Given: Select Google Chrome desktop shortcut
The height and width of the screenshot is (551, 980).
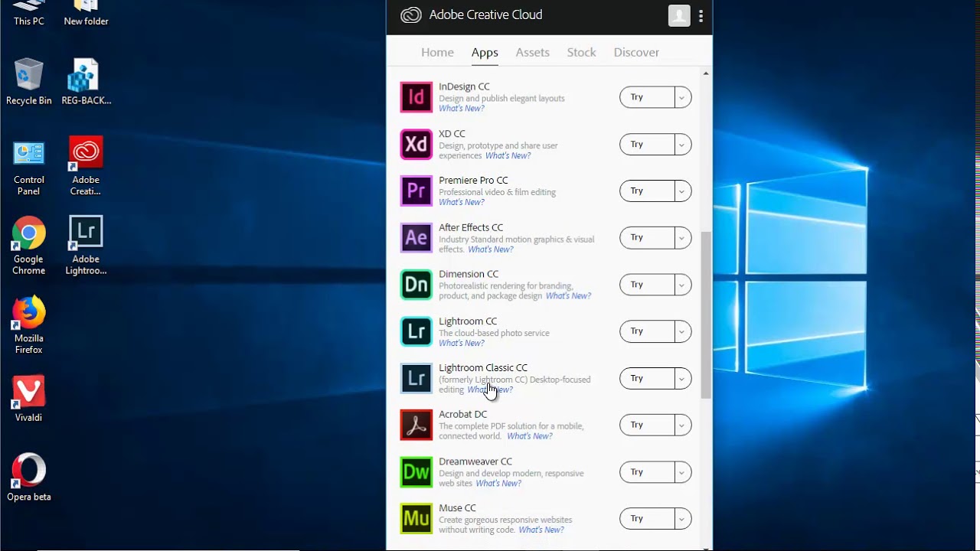Looking at the screenshot, I should tap(29, 246).
